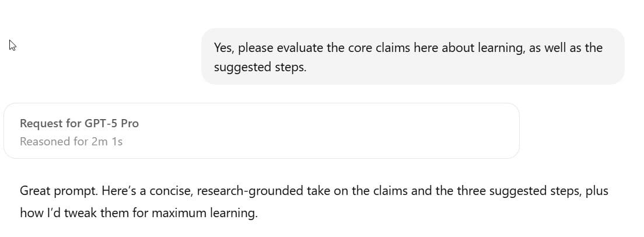Click the word "Request" in the reasoning card
644x237 pixels.
[41, 123]
